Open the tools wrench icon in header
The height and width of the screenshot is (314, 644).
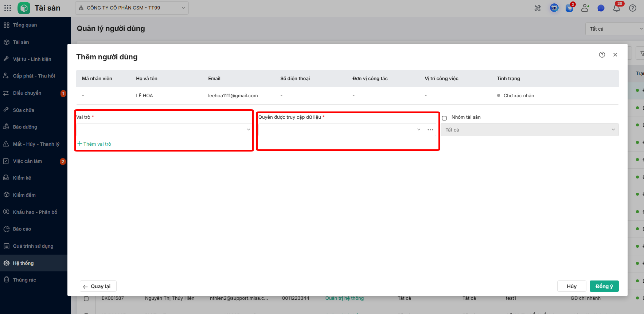(x=538, y=8)
